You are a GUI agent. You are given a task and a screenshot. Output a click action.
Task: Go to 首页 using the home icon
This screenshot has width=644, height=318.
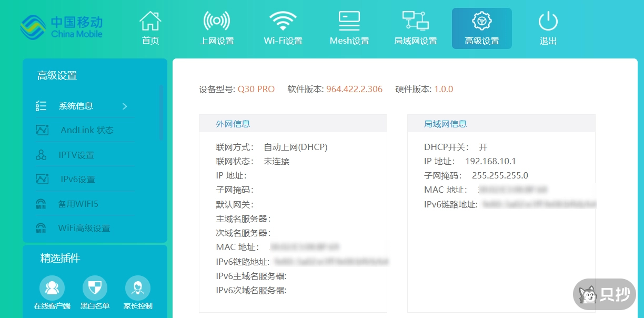tap(150, 20)
